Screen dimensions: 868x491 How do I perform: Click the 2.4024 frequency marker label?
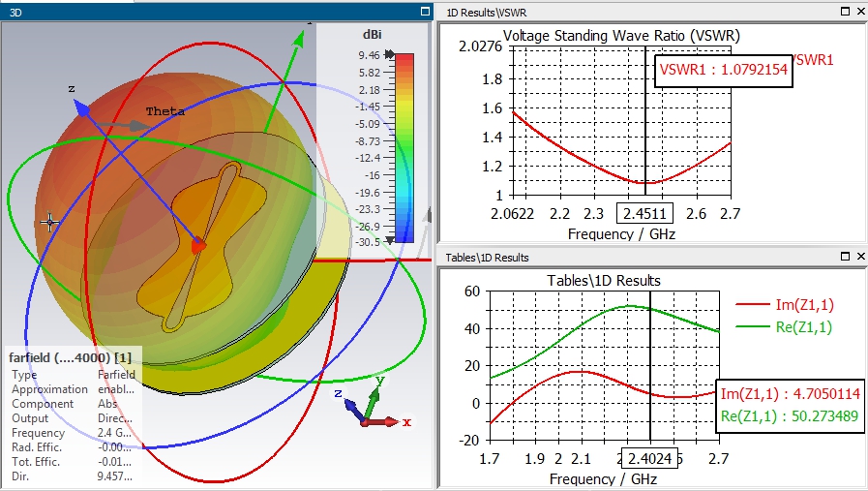tap(650, 459)
